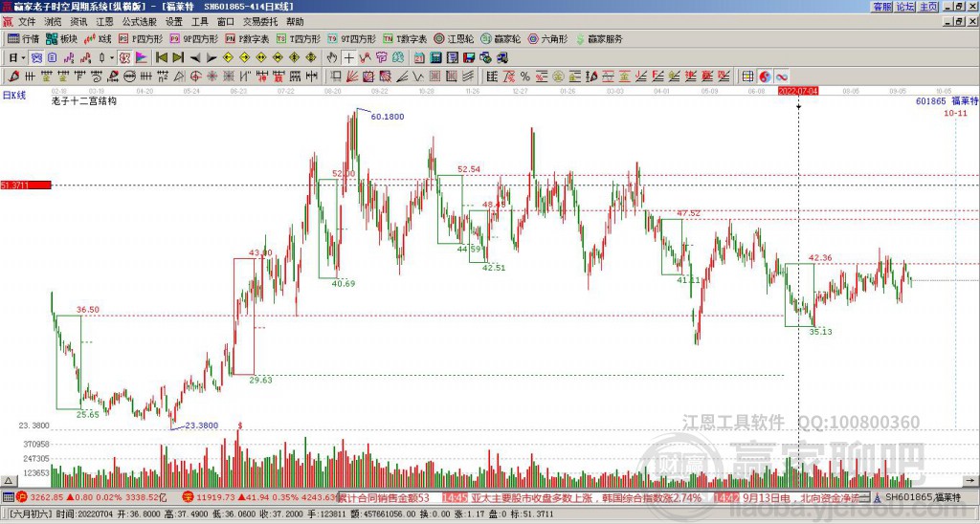This screenshot has height=524, width=980.
Task: Toggle the yin-yang taiji icon
Action: [x=765, y=76]
